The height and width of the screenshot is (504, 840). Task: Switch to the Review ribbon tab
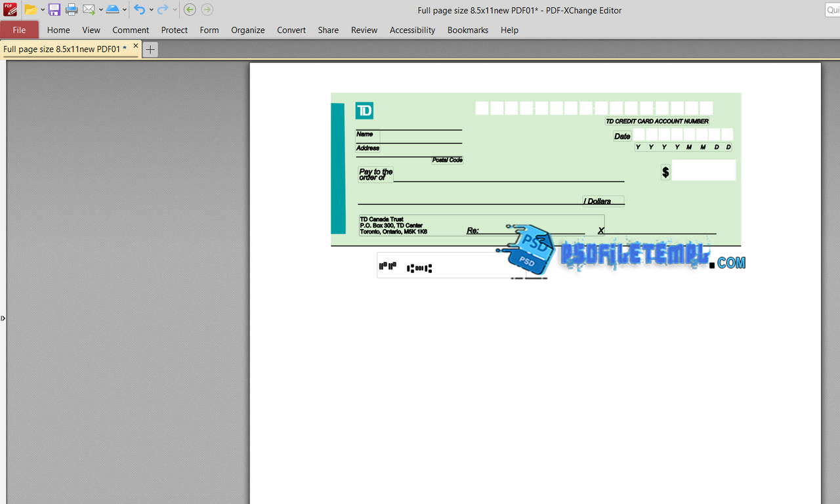pyautogui.click(x=364, y=30)
